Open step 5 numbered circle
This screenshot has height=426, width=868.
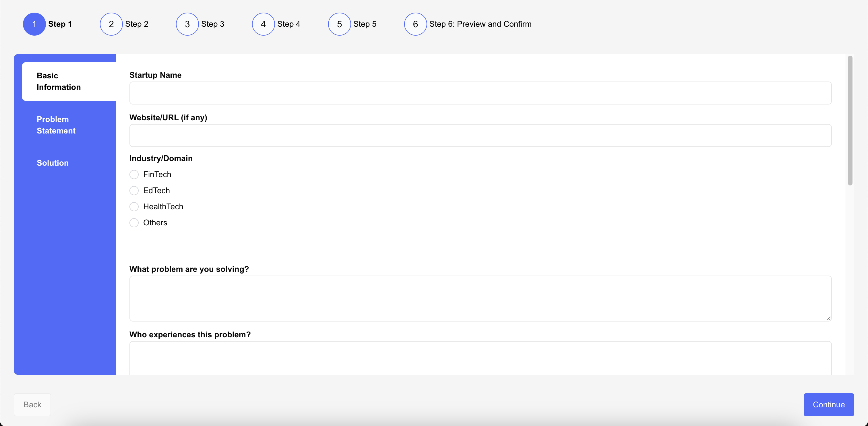(339, 24)
